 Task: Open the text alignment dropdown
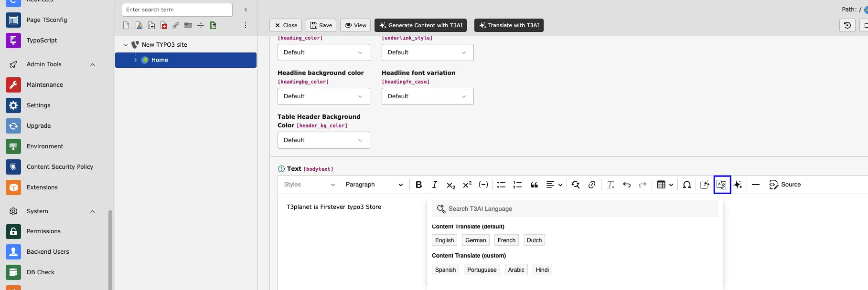(554, 185)
